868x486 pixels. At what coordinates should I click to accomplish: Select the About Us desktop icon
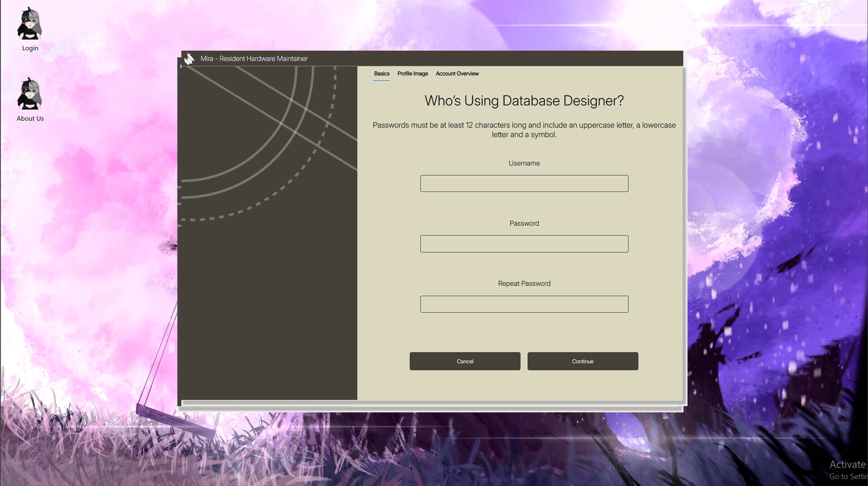coord(30,95)
